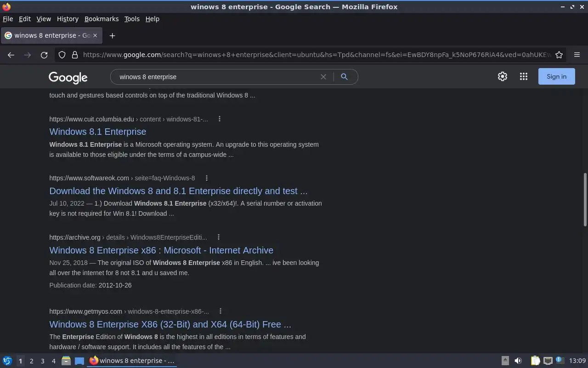Reload the current page
The image size is (588, 368).
(44, 55)
